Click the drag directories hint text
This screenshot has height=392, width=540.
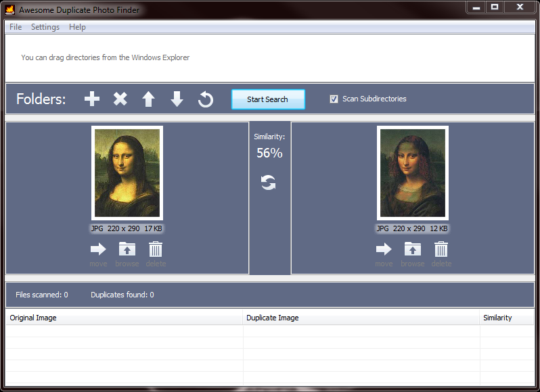[106, 57]
